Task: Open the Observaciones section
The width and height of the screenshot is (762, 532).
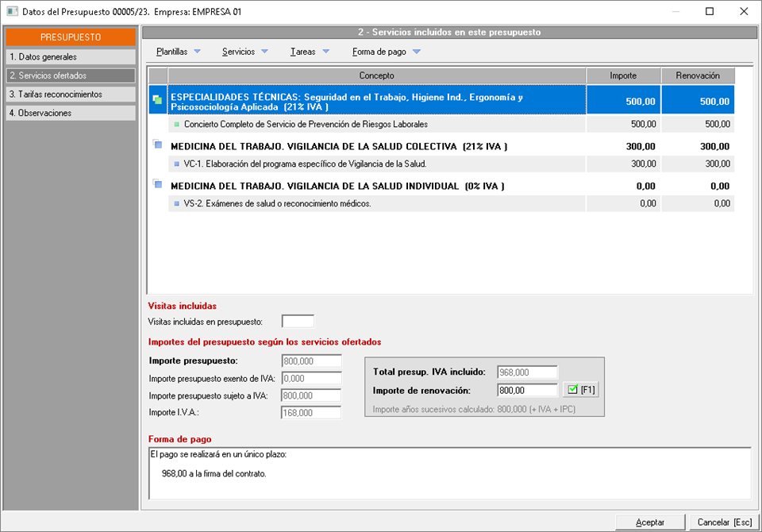Action: (71, 113)
